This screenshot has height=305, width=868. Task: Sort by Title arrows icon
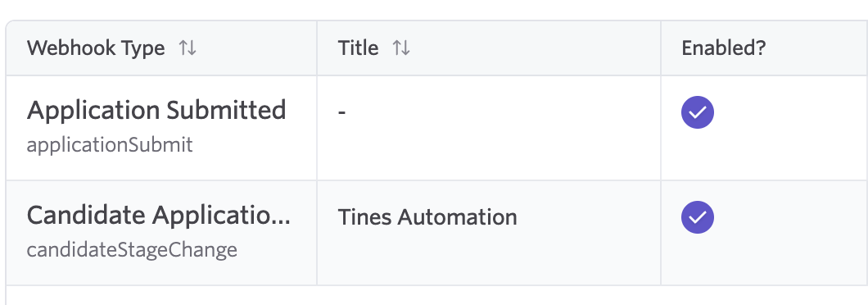point(401,48)
